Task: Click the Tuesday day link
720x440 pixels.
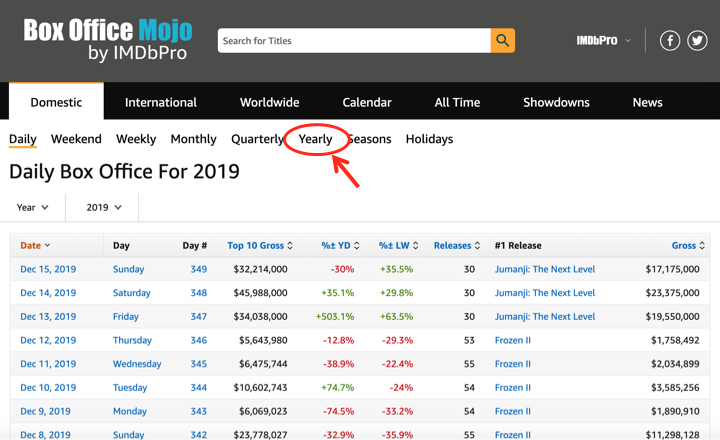Action: pyautogui.click(x=130, y=388)
